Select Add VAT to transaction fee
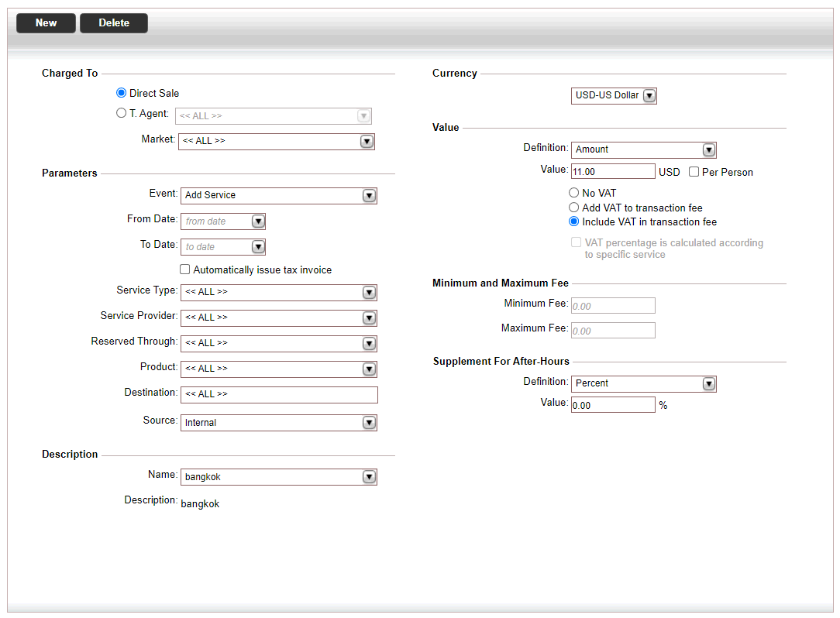This screenshot has width=840, height=618. pos(573,208)
